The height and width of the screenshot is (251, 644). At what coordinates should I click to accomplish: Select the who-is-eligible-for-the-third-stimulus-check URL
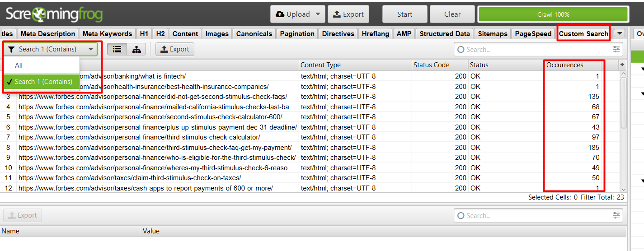click(157, 158)
